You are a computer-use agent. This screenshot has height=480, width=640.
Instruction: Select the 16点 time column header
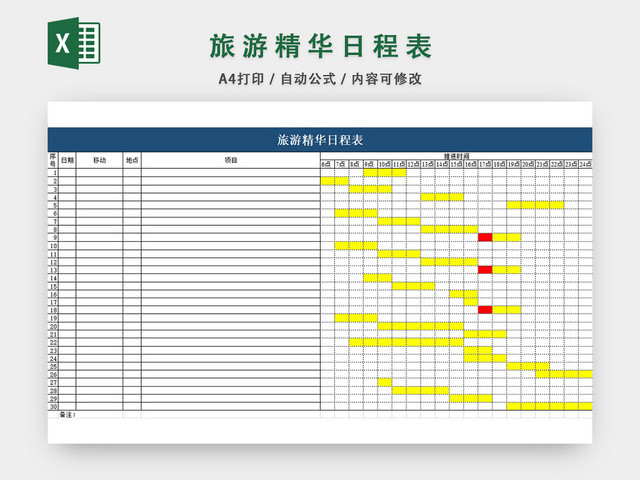(471, 164)
